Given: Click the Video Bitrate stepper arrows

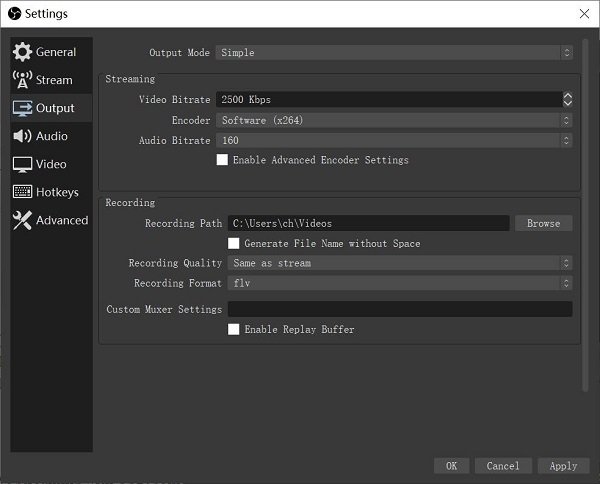Looking at the screenshot, I should (567, 100).
